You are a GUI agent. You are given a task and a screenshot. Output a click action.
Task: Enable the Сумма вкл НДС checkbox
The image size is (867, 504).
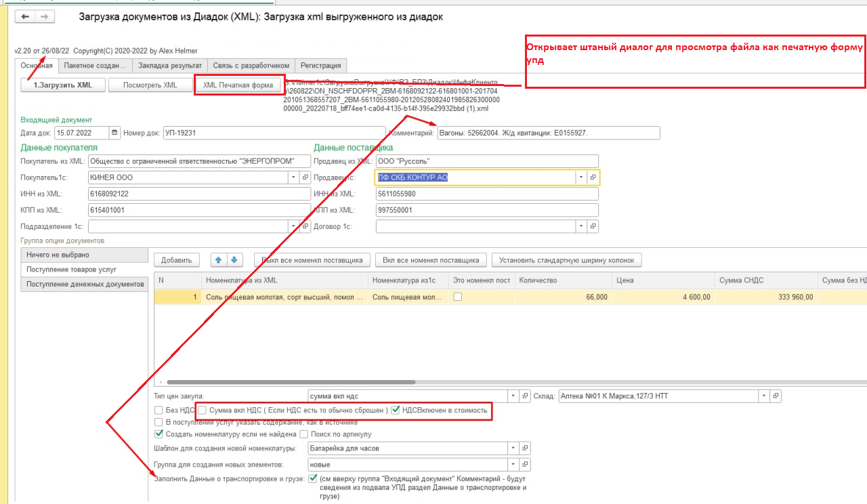tap(202, 411)
